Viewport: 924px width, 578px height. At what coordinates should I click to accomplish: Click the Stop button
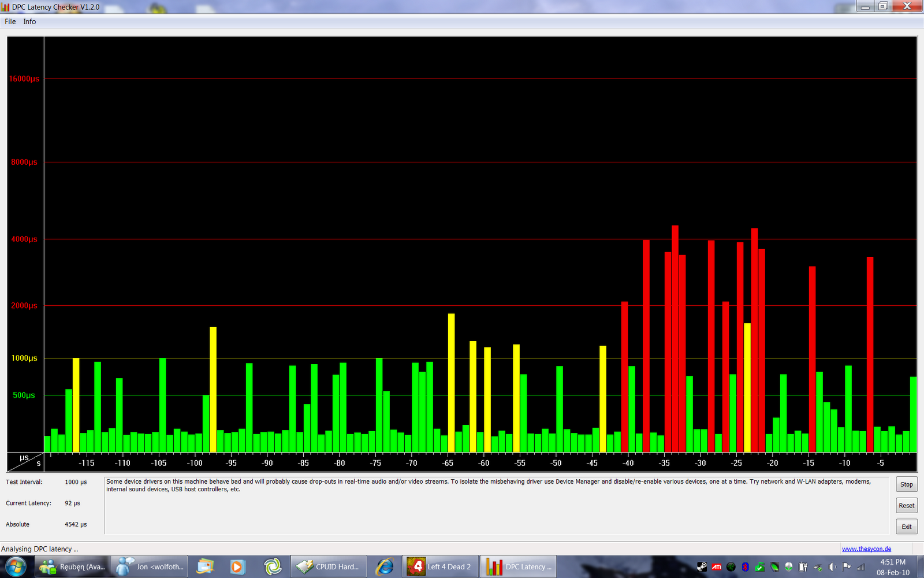point(907,484)
